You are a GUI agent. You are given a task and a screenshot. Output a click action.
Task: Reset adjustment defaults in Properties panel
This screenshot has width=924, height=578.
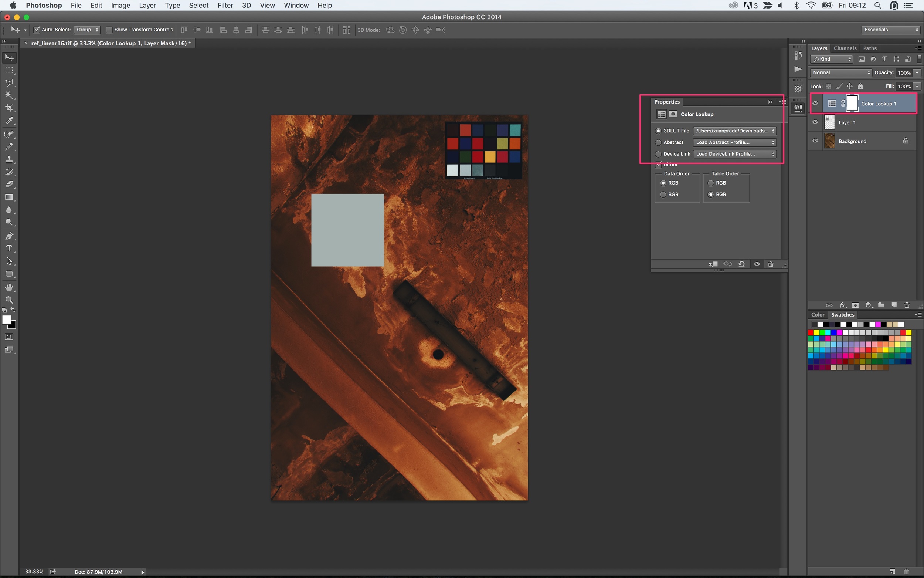pyautogui.click(x=741, y=264)
